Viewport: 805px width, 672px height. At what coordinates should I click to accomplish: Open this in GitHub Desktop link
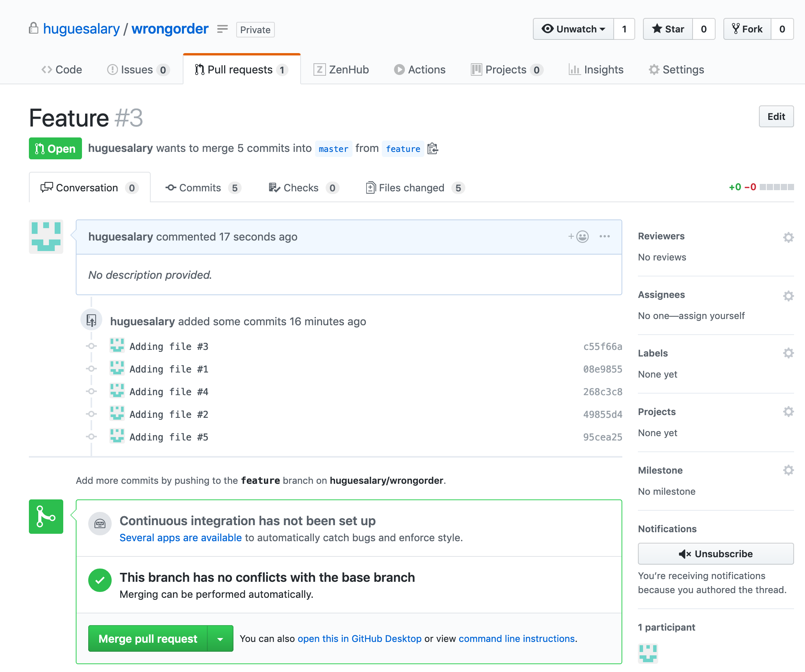(360, 638)
